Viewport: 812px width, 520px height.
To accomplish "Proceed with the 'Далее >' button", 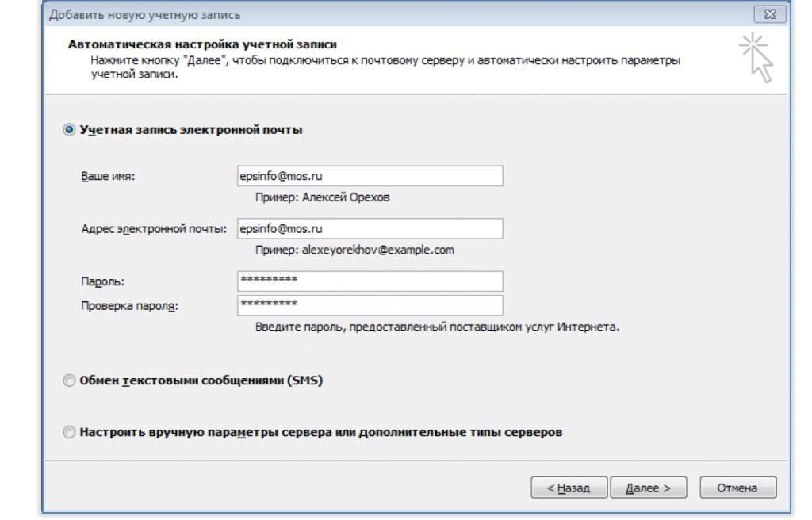I will click(649, 488).
